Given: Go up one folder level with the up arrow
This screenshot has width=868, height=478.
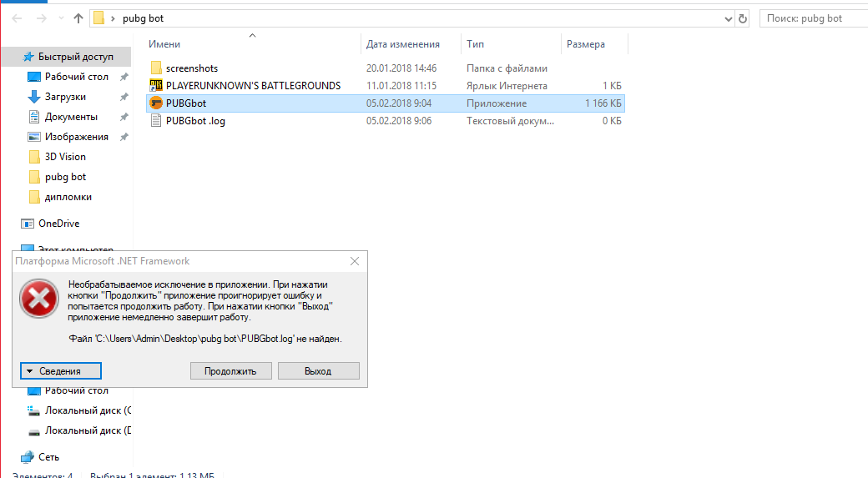Looking at the screenshot, I should click(78, 18).
